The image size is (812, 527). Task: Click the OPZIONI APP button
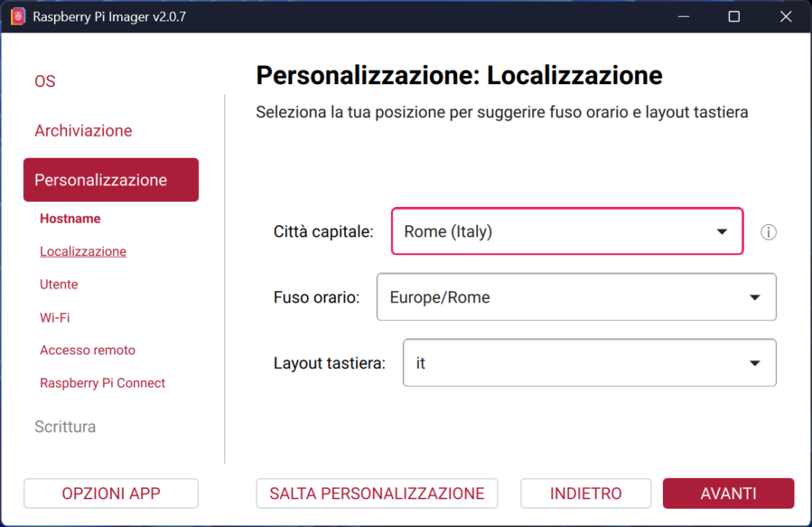(110, 493)
